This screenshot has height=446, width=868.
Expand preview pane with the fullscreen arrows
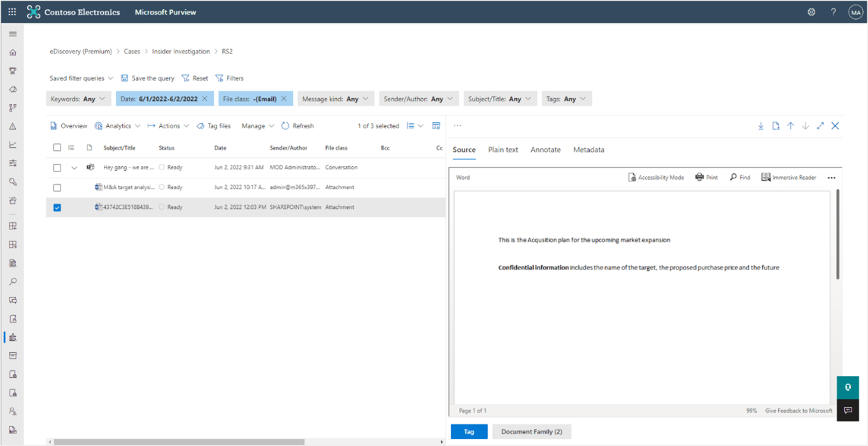point(820,126)
